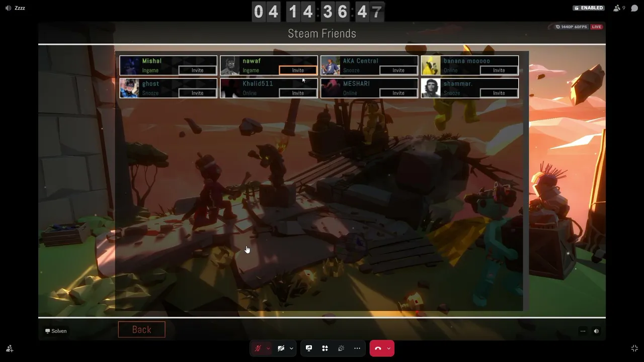Click the 1440P 60FPS stream quality badge
The height and width of the screenshot is (362, 644).
tap(572, 27)
